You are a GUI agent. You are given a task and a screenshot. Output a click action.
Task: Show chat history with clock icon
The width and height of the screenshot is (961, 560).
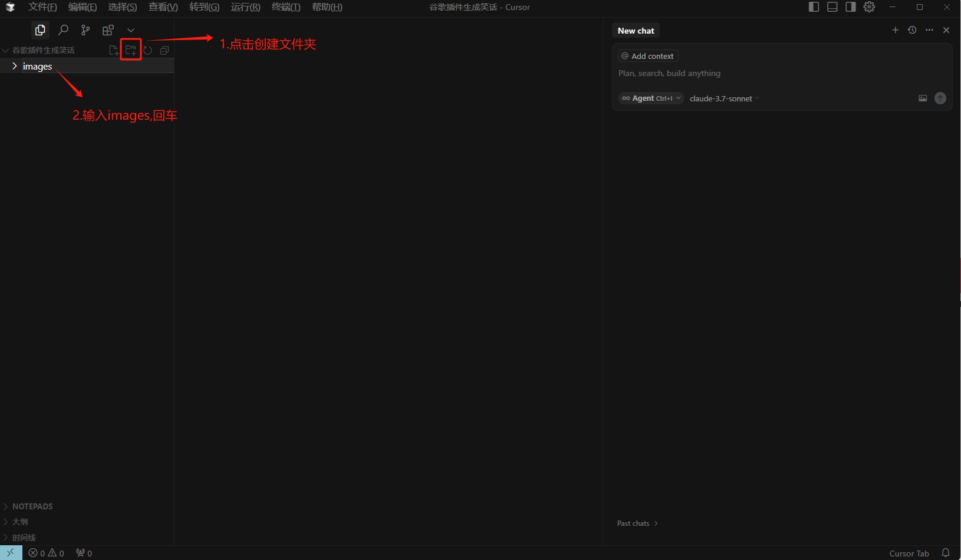point(912,30)
